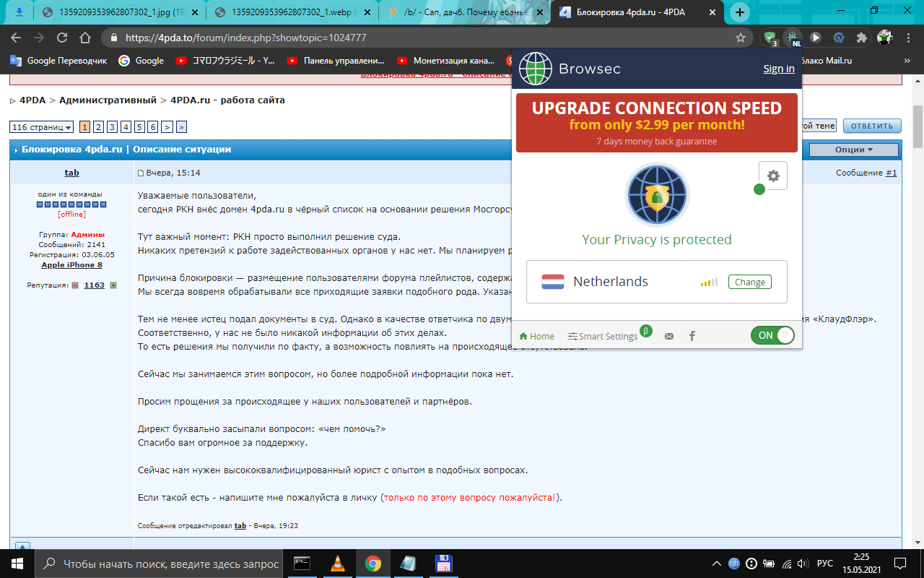
Task: Open the terminal window from taskbar
Action: click(x=303, y=564)
